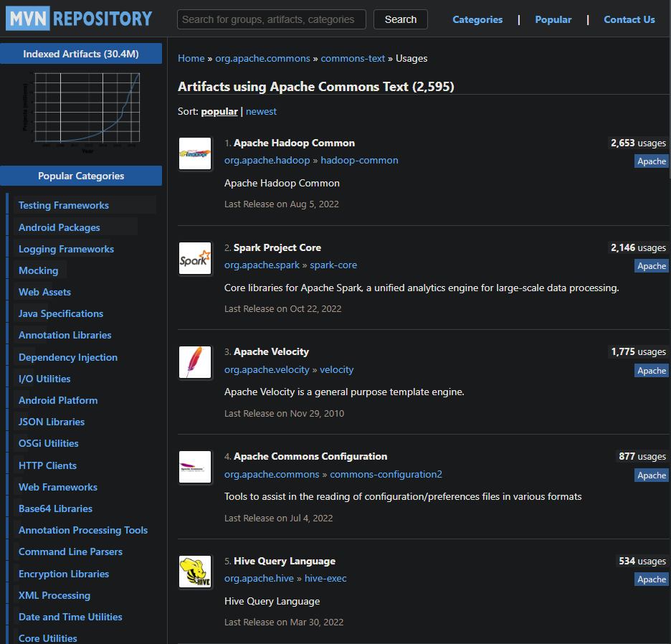Click the indexed artifacts growth chart
This screenshot has width=671, height=644.
[x=81, y=113]
